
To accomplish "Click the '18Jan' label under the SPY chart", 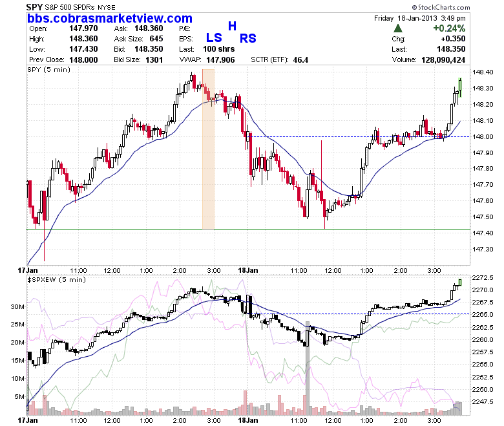I will [248, 270].
